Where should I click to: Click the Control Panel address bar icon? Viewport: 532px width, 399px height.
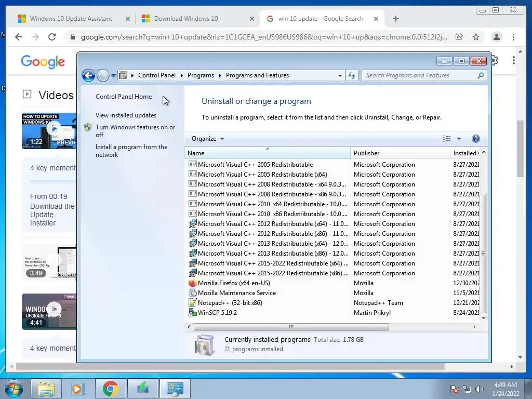click(123, 75)
